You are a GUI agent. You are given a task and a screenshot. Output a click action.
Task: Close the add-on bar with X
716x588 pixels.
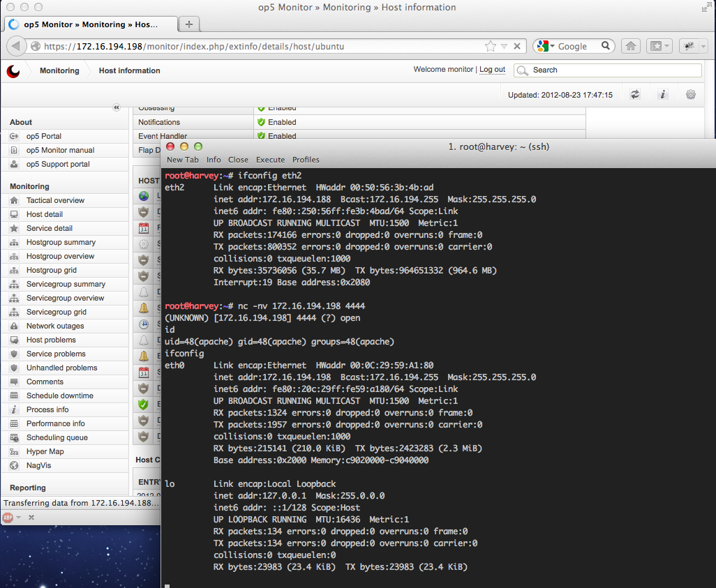[x=31, y=518]
